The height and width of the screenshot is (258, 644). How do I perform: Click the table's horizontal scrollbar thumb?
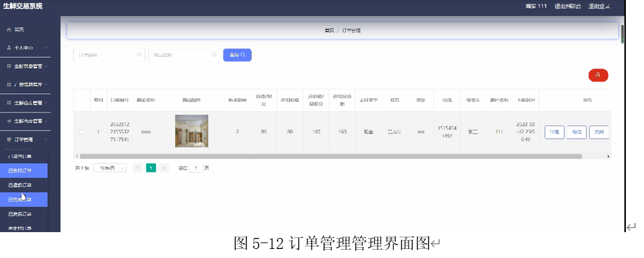pos(330,156)
